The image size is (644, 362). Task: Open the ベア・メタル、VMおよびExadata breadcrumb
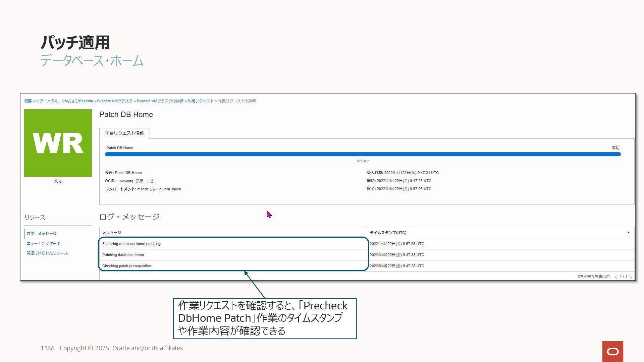[x=64, y=101]
